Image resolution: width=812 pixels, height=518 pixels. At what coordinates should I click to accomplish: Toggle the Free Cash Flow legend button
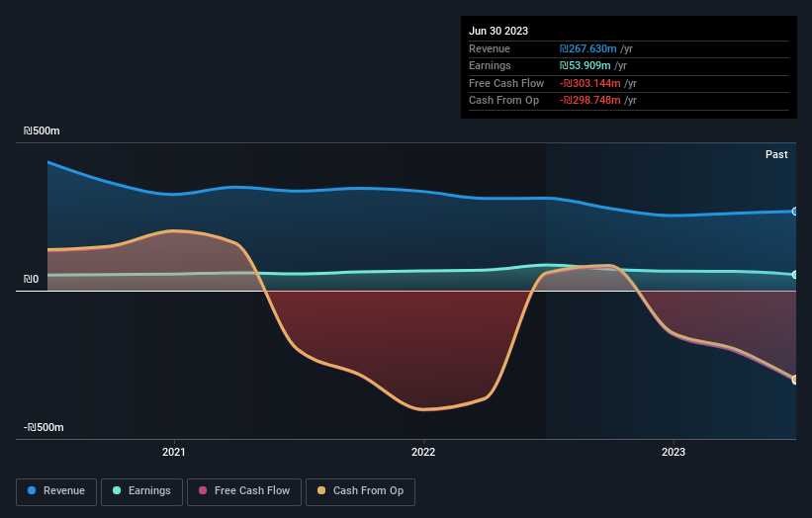click(x=244, y=491)
